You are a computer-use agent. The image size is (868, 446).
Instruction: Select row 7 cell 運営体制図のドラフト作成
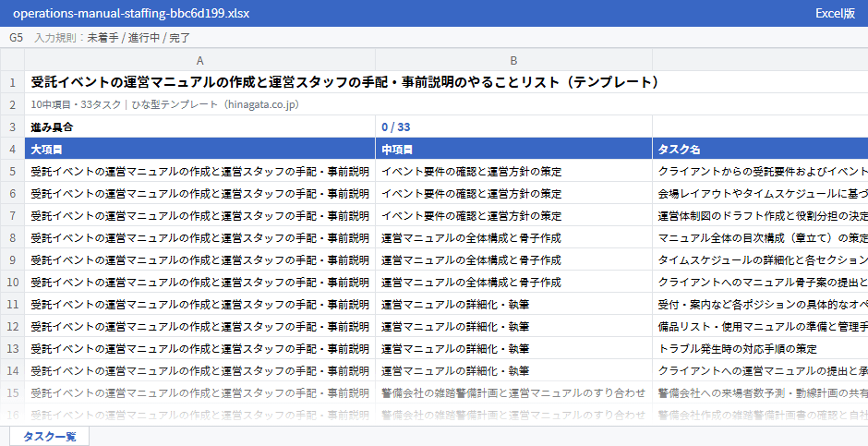pyautogui.click(x=760, y=215)
